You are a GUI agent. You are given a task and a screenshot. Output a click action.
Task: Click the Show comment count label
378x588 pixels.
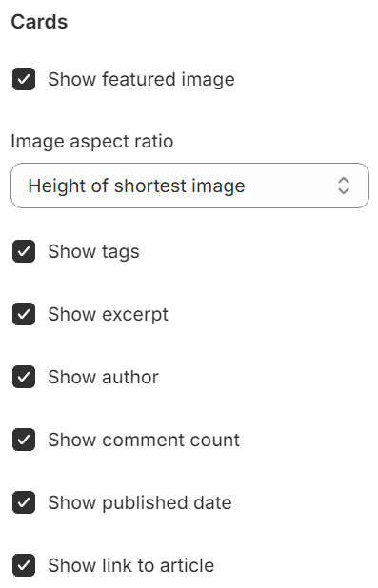click(x=144, y=440)
